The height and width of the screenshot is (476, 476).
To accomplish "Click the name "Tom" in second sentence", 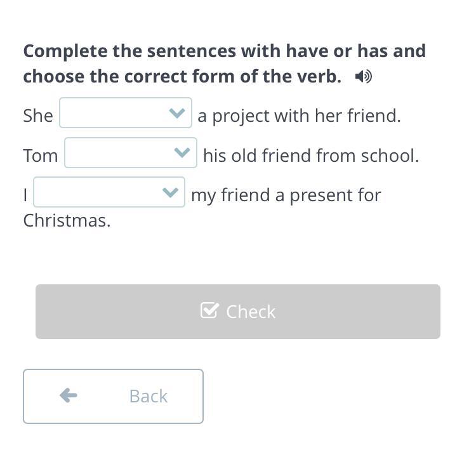I will [x=41, y=155].
